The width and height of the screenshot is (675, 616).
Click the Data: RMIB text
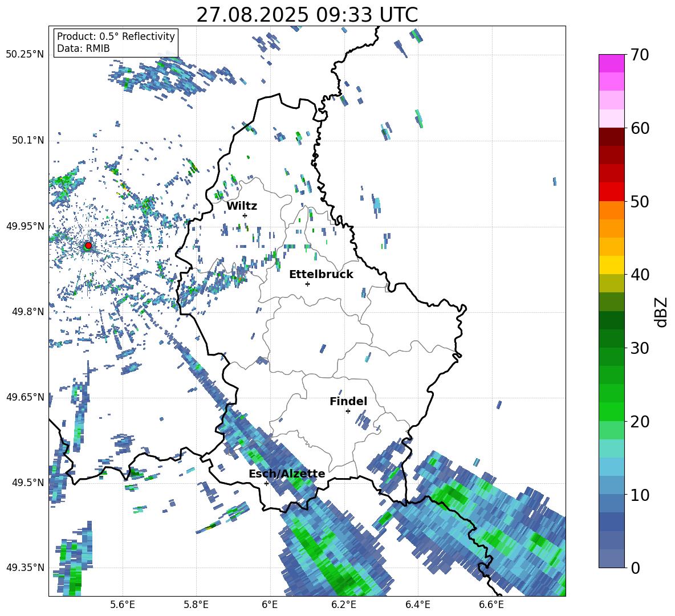coord(83,48)
